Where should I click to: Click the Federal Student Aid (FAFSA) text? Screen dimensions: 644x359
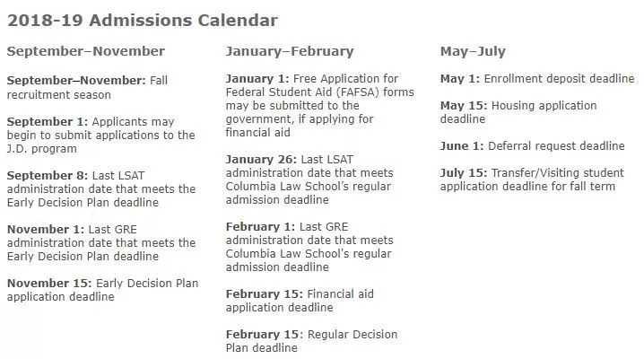click(319, 92)
